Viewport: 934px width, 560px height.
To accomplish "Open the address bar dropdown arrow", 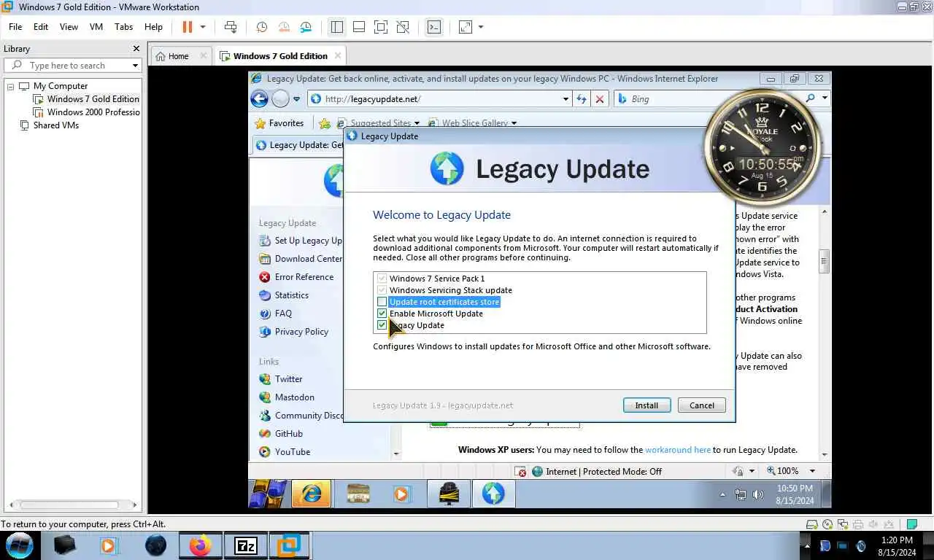I will [x=566, y=99].
